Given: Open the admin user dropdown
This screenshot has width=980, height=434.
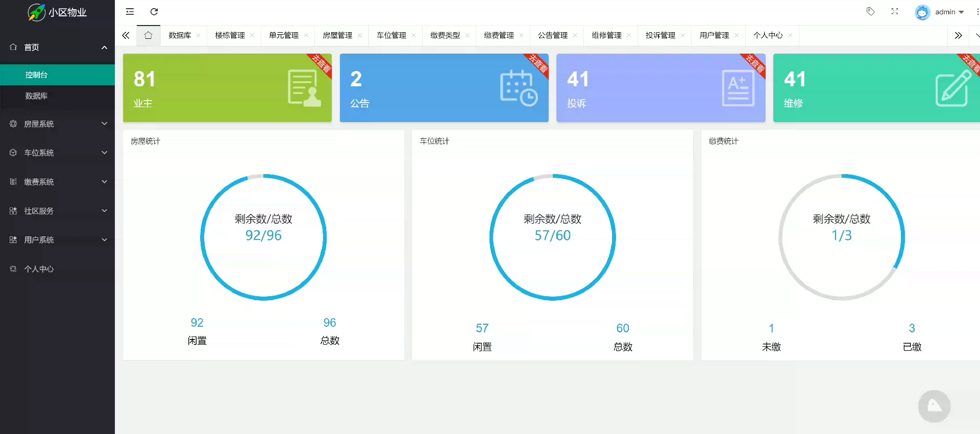Looking at the screenshot, I should click(949, 12).
